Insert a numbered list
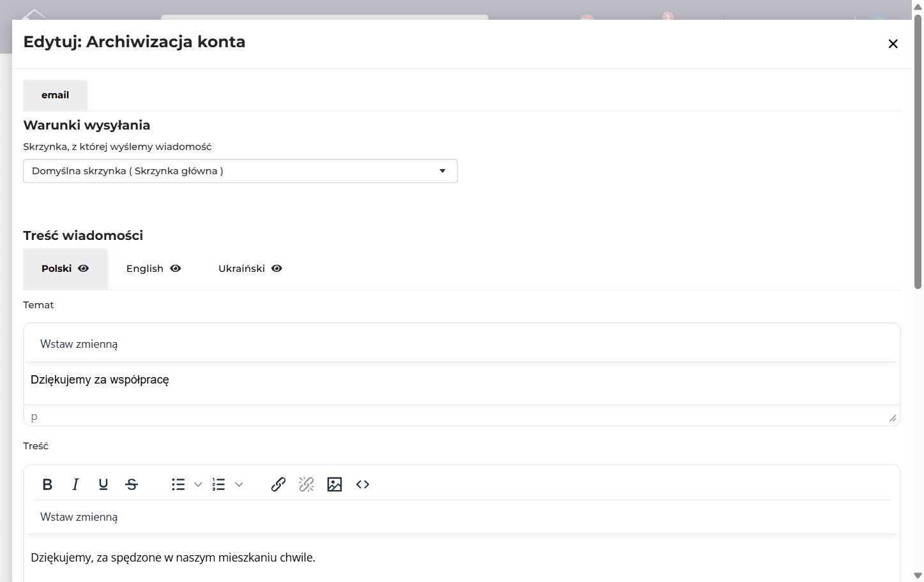924x582 pixels. click(x=219, y=484)
